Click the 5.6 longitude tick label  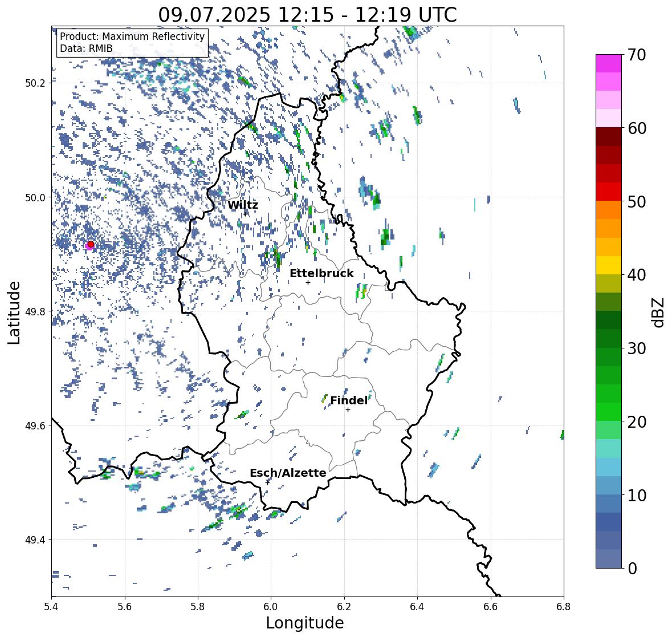(x=125, y=607)
